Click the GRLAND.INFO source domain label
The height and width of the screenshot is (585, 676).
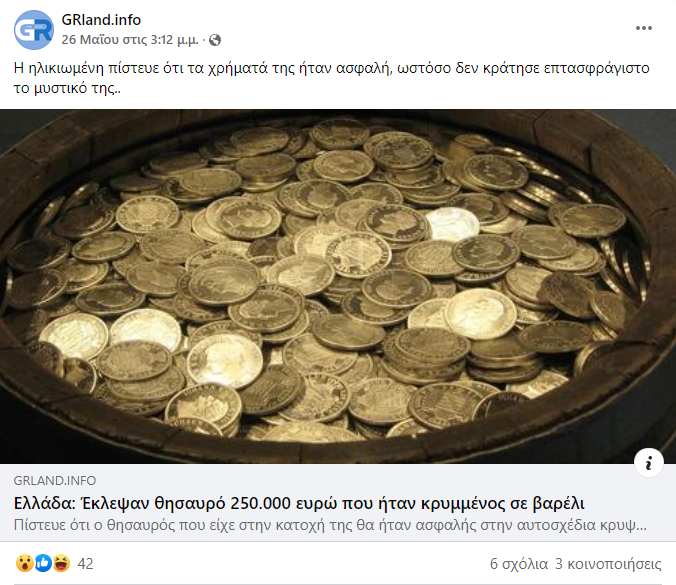pyautogui.click(x=55, y=480)
